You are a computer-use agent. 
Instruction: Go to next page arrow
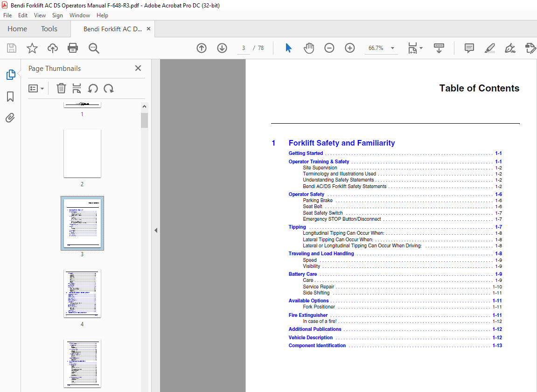(222, 48)
